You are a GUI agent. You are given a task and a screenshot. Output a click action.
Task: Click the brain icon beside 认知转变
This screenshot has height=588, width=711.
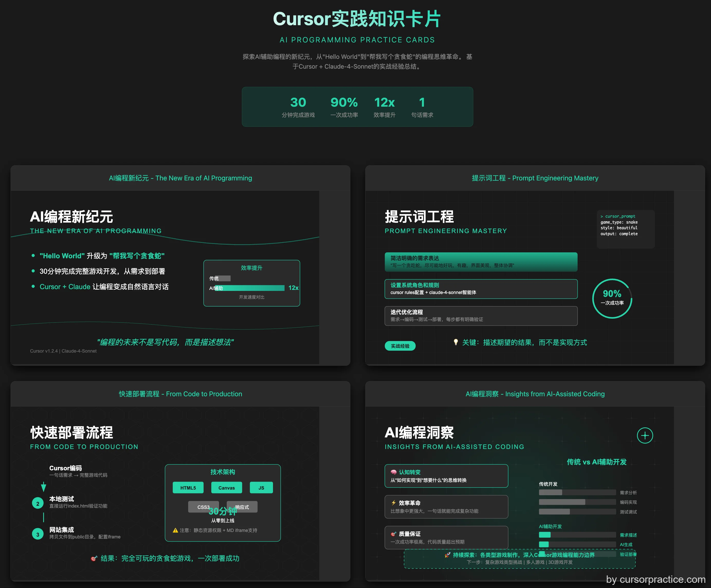(394, 472)
